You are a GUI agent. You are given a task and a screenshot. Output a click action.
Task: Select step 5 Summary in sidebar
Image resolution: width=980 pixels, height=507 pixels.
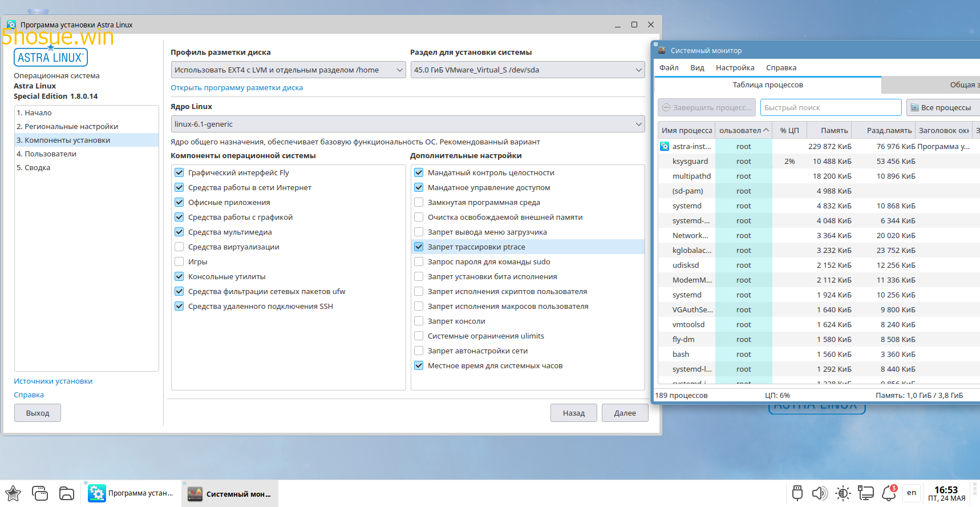[x=87, y=167]
